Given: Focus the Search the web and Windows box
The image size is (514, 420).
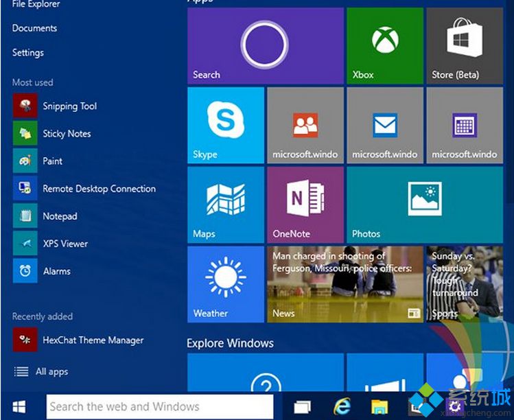Looking at the screenshot, I should point(160,406).
